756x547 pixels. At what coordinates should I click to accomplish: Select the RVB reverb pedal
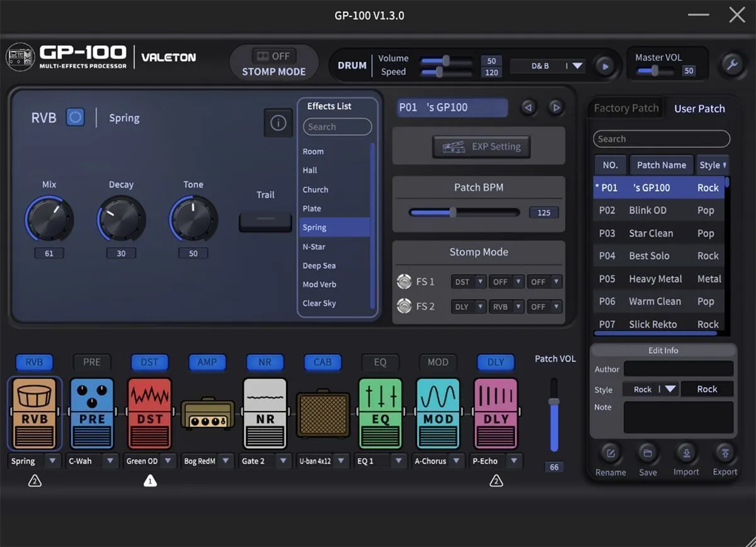click(35, 412)
